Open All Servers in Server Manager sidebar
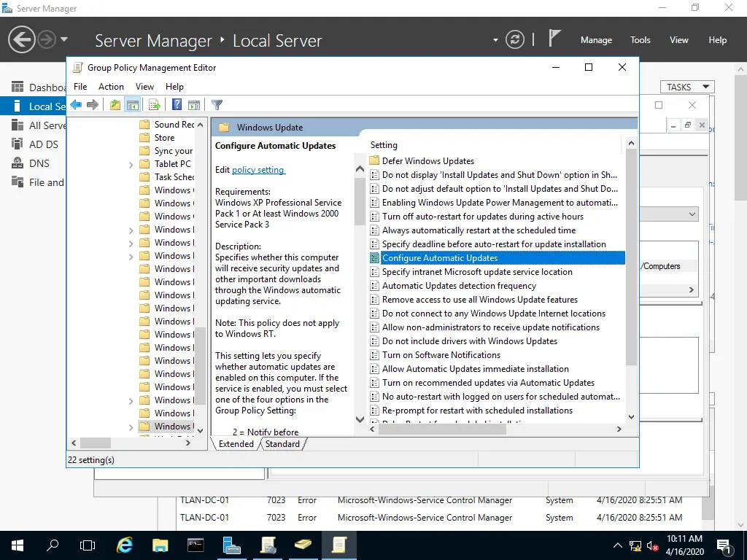747x560 pixels. click(38, 125)
